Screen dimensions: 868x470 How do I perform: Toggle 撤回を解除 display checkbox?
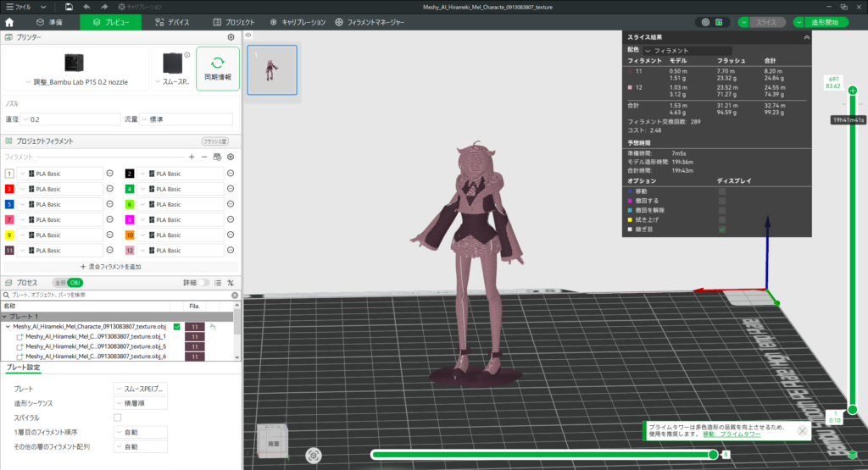tap(722, 210)
